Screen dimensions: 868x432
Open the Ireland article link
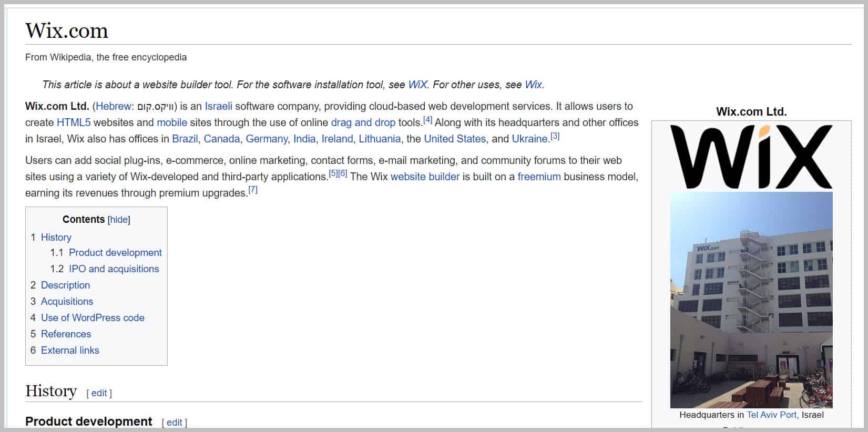337,139
